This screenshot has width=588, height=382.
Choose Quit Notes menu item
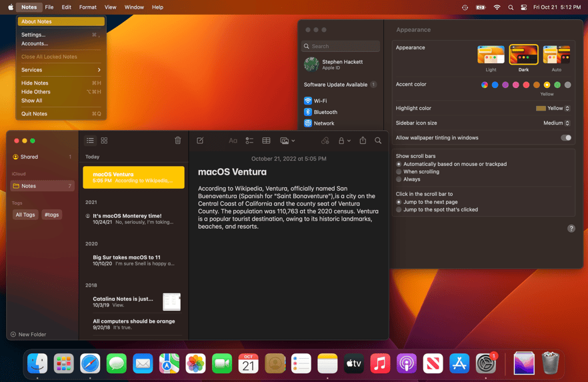pos(61,113)
